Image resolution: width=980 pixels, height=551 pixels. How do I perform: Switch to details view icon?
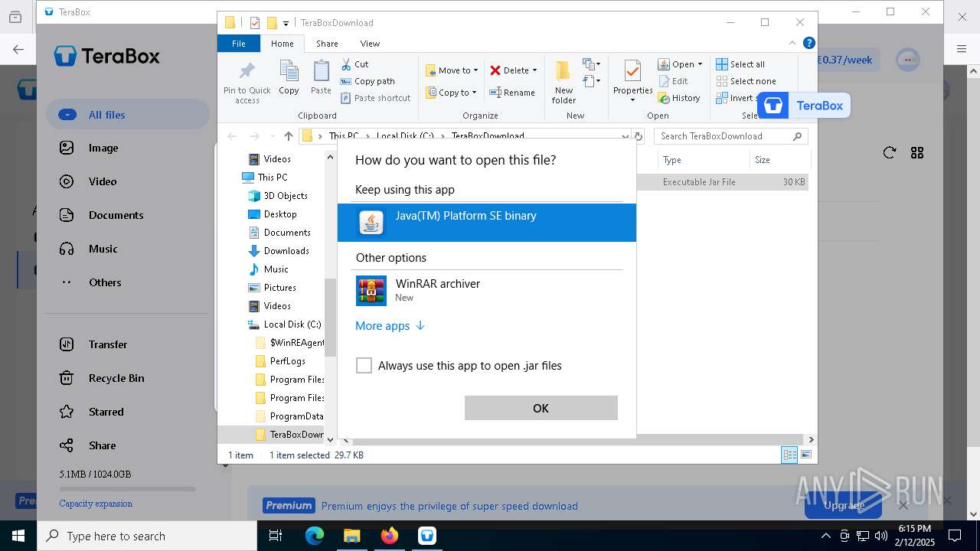tap(789, 455)
